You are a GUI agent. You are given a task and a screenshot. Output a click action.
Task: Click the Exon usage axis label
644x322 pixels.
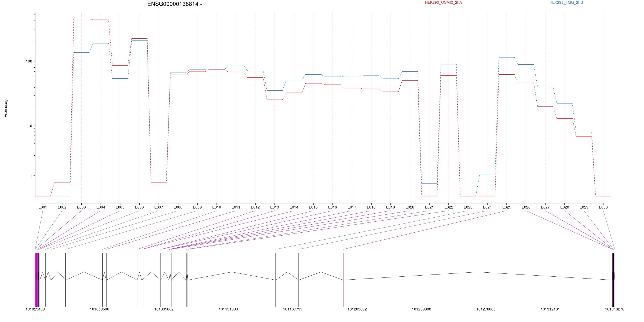pos(6,107)
